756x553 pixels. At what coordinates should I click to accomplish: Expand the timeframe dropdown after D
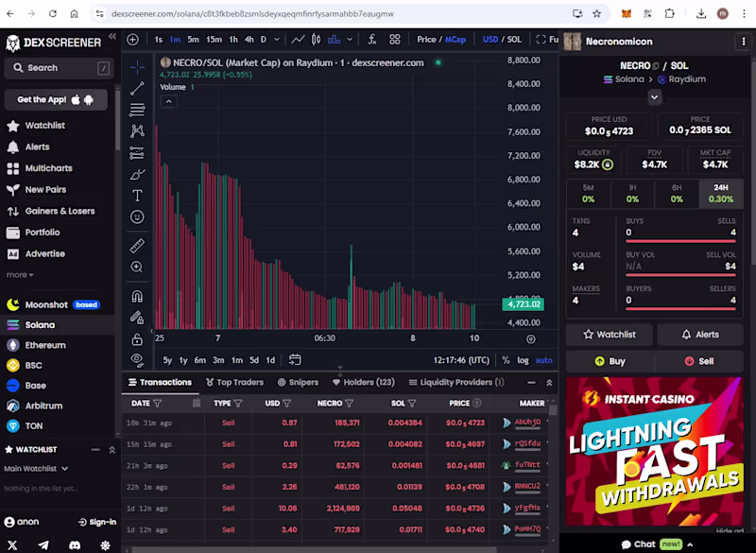[x=277, y=40]
